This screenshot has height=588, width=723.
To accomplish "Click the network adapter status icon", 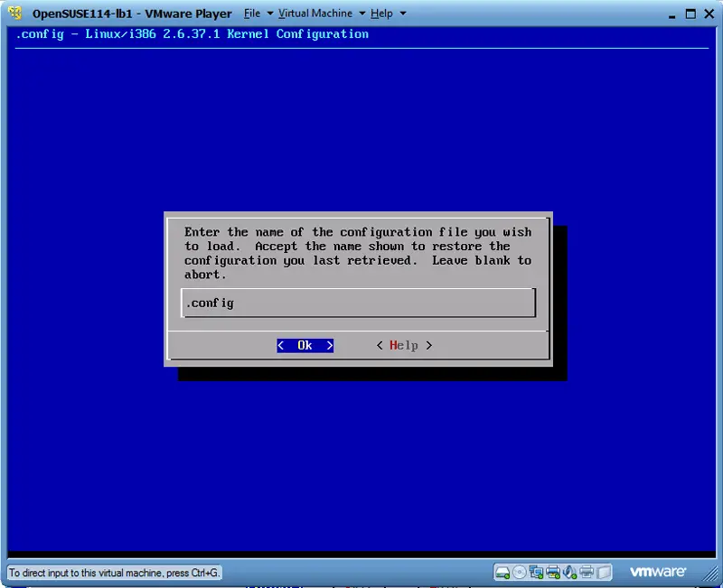I will [x=536, y=572].
